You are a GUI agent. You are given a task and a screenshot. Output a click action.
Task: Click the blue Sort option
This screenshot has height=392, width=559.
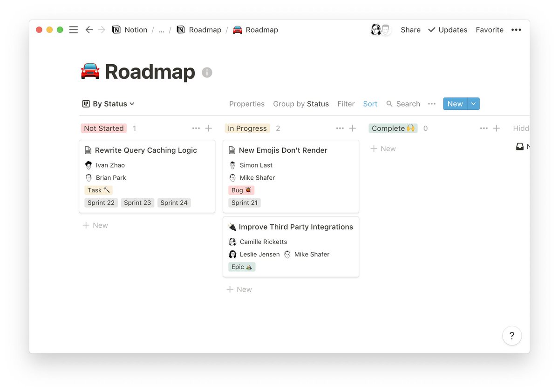(x=370, y=103)
